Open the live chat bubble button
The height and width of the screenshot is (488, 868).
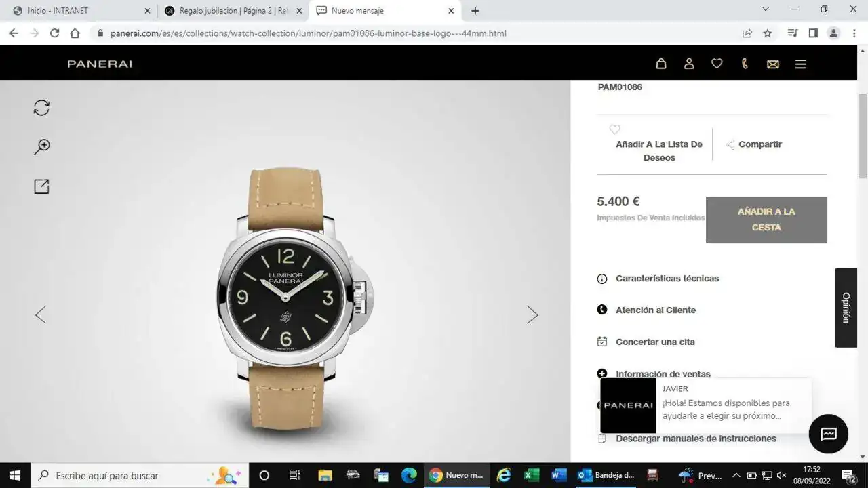point(828,434)
